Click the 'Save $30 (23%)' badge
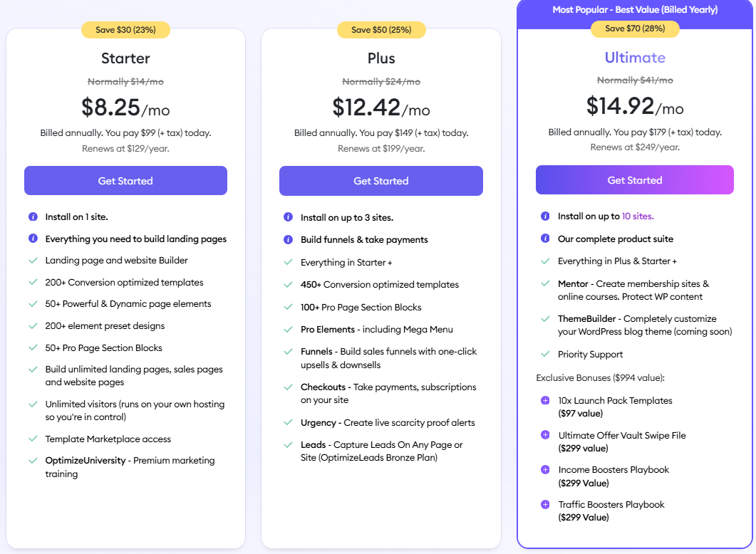 pos(125,30)
